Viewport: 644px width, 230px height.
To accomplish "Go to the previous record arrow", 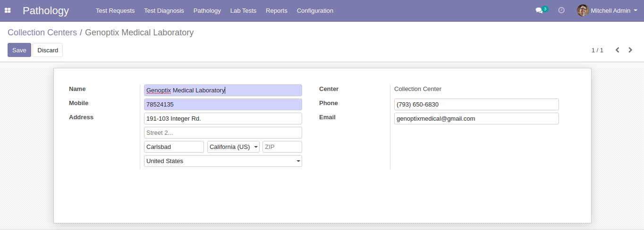I will pos(617,50).
